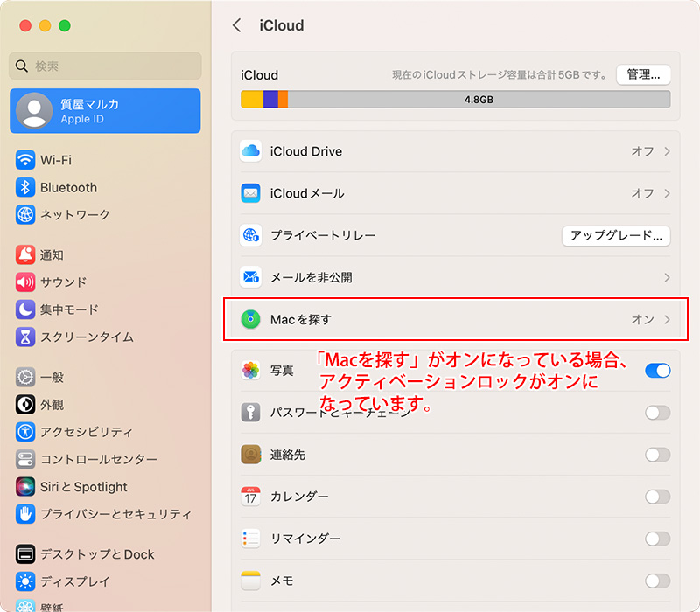The height and width of the screenshot is (612, 700).
Task: Click the iCloud storage usage bar
Action: [455, 100]
